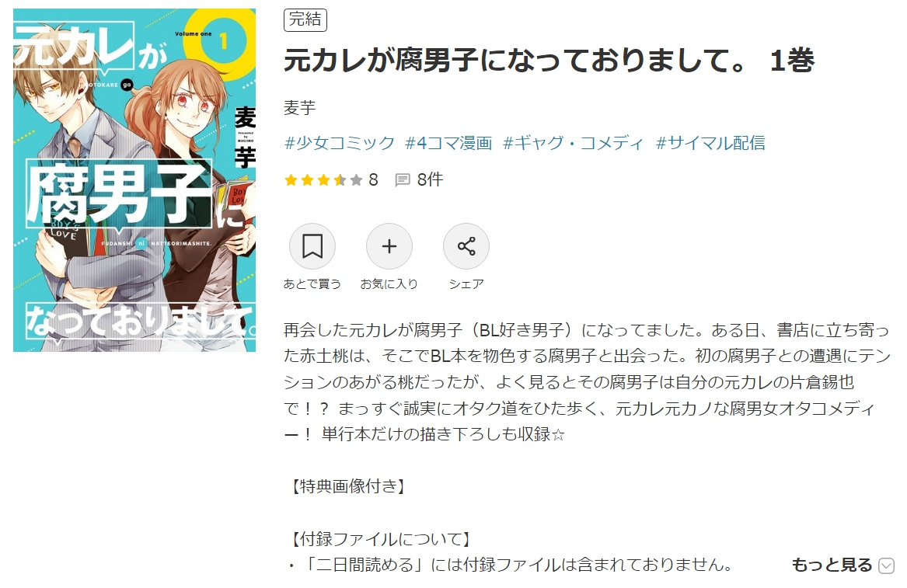Open the share icon button
Viewport: 907px width, 588px height.
pyautogui.click(x=466, y=246)
